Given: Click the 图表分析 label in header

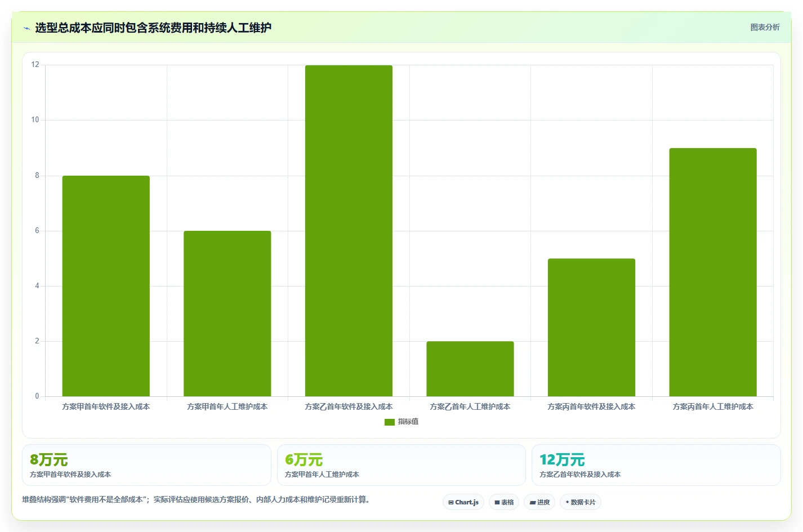Looking at the screenshot, I should (x=765, y=27).
